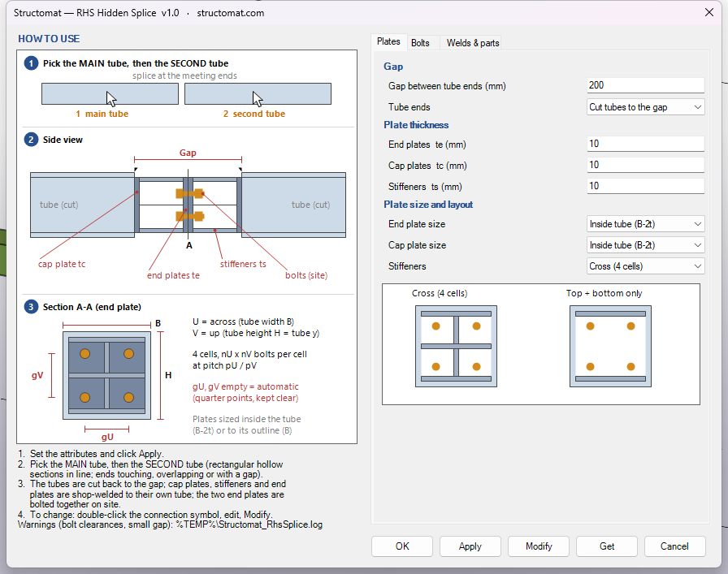Image resolution: width=728 pixels, height=574 pixels.
Task: Click the Modify button
Action: pyautogui.click(x=539, y=546)
